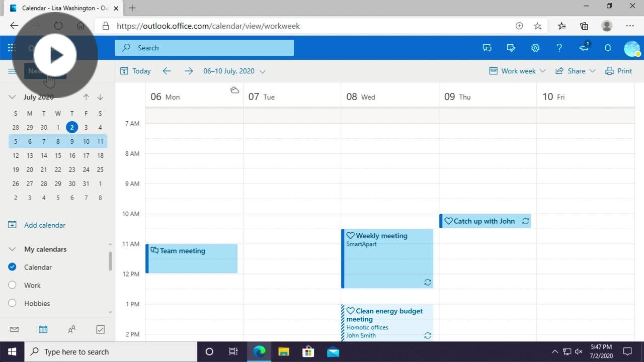644x362 pixels.
Task: Collapse the My calendars section
Action: click(x=11, y=249)
